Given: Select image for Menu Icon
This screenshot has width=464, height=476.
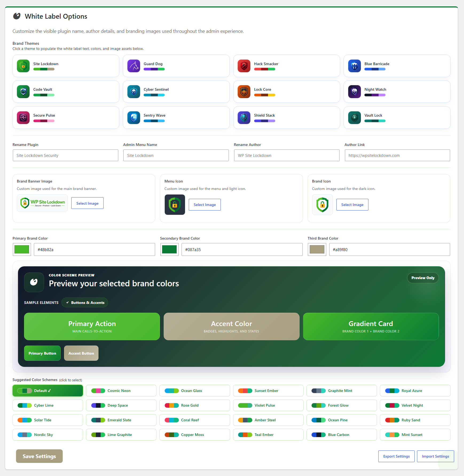Looking at the screenshot, I should click(x=205, y=205).
